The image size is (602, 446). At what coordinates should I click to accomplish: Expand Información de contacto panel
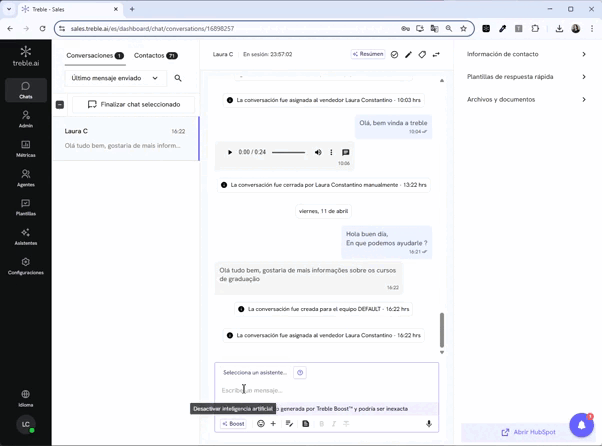point(526,54)
